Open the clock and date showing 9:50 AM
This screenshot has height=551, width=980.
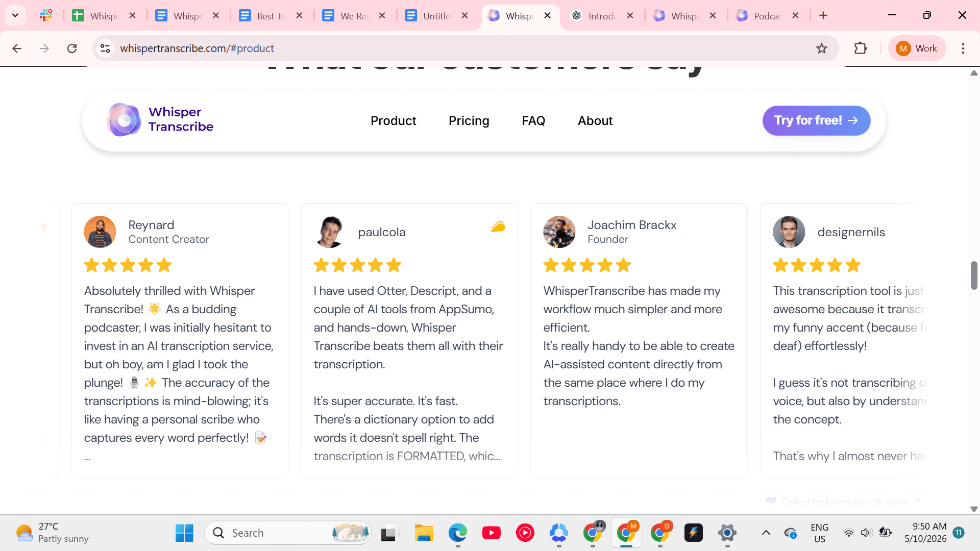925,533
